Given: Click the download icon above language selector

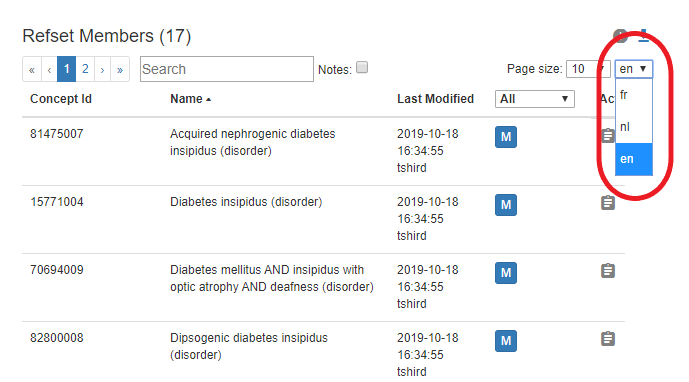Looking at the screenshot, I should point(643,36).
